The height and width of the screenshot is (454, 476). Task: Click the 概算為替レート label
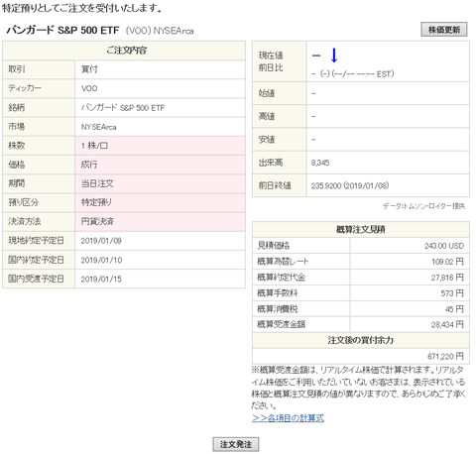click(283, 262)
